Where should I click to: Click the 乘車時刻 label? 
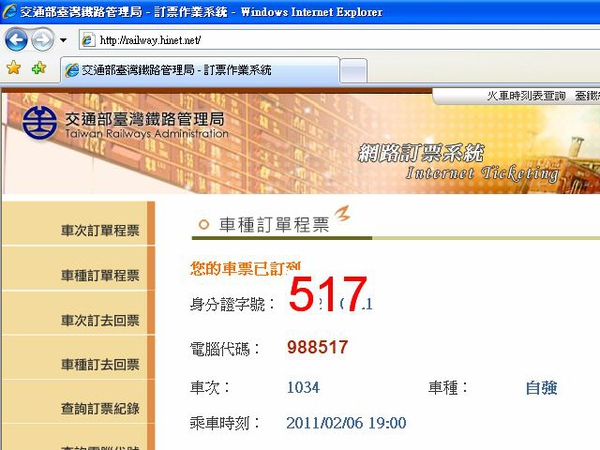225,423
